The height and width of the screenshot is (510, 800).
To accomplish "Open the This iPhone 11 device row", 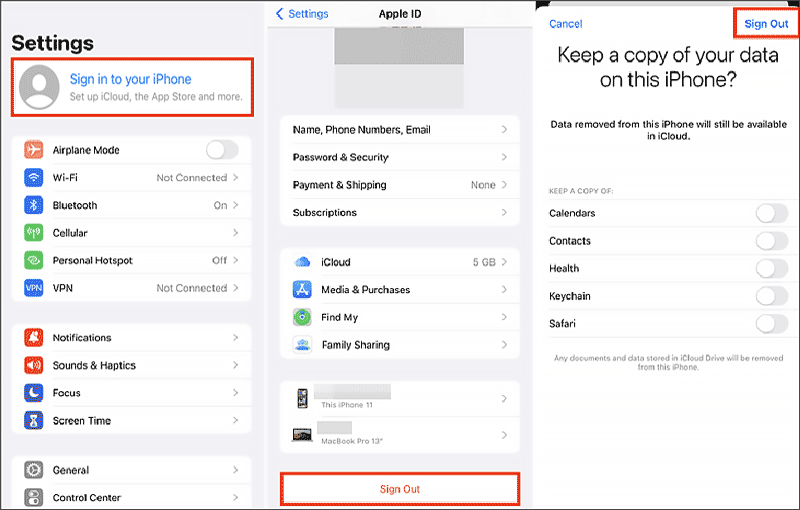I will click(399, 398).
